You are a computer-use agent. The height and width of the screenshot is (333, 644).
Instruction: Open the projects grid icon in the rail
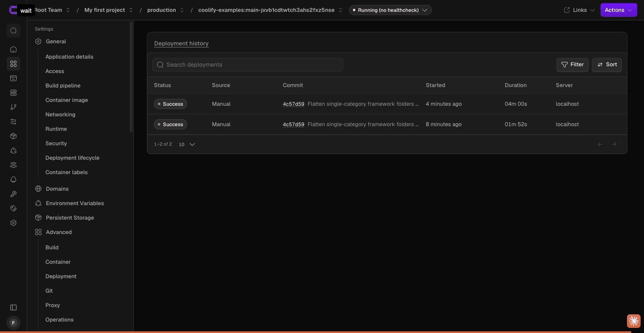point(13,64)
